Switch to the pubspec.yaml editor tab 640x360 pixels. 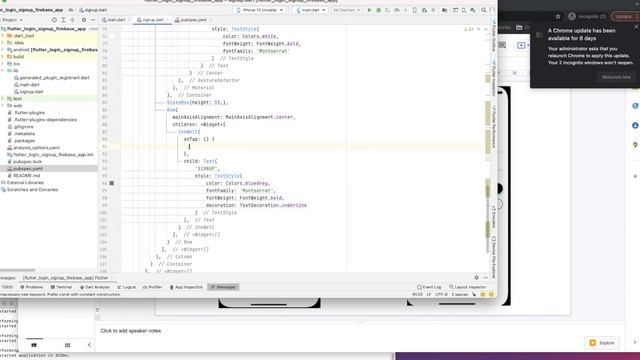[x=193, y=20]
